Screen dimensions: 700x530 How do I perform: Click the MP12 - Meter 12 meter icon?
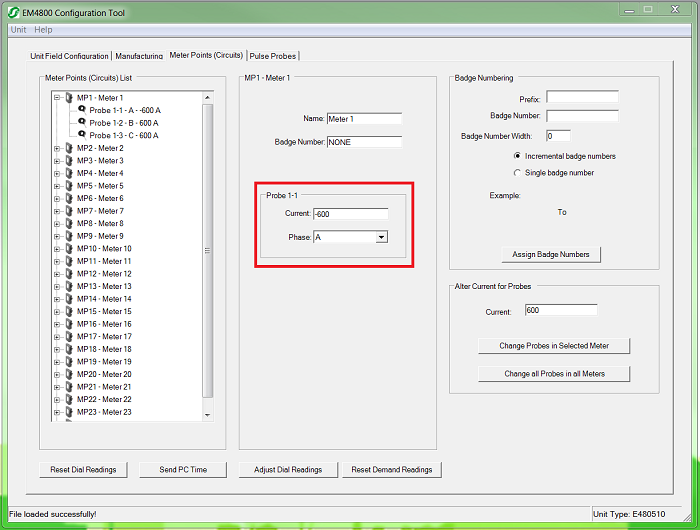[69, 273]
